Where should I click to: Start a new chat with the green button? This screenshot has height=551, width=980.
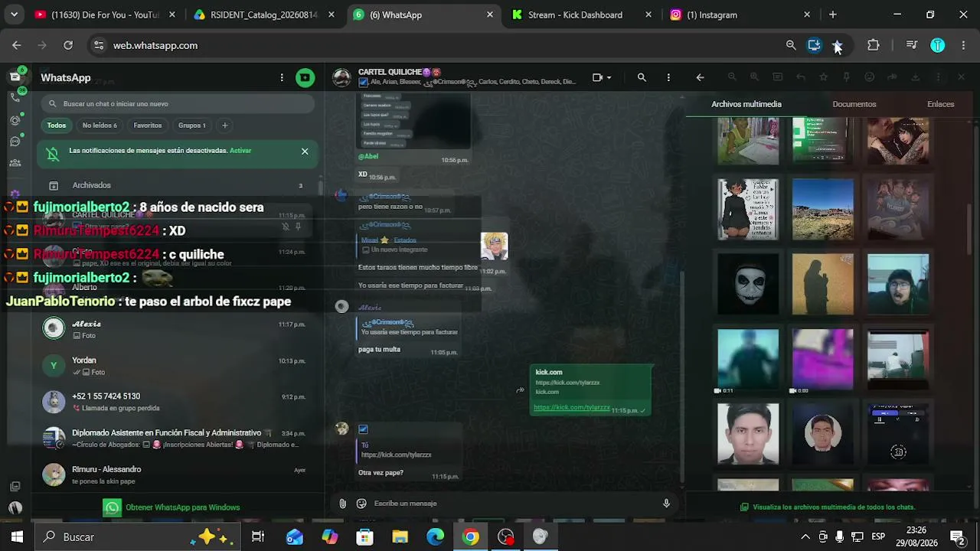point(305,77)
